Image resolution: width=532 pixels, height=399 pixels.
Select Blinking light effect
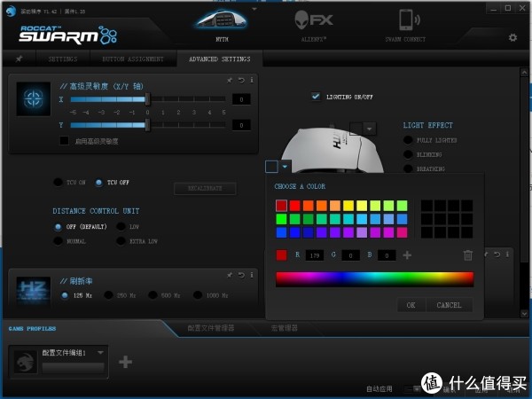[408, 154]
